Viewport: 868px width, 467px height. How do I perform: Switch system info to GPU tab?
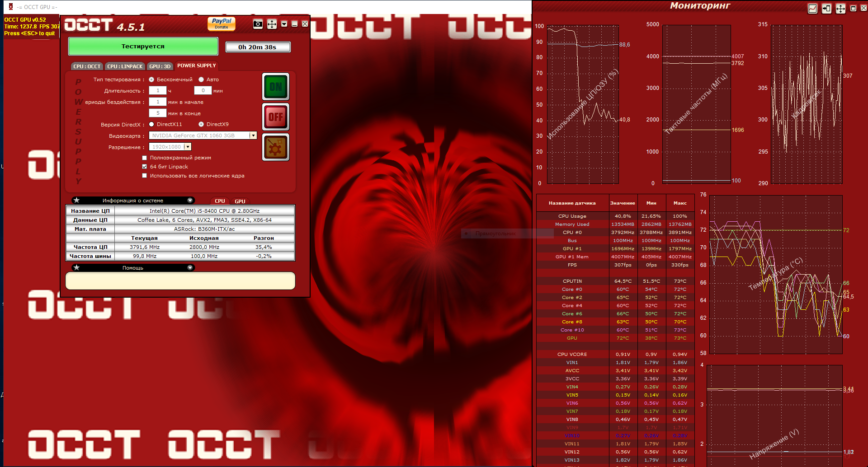point(240,201)
